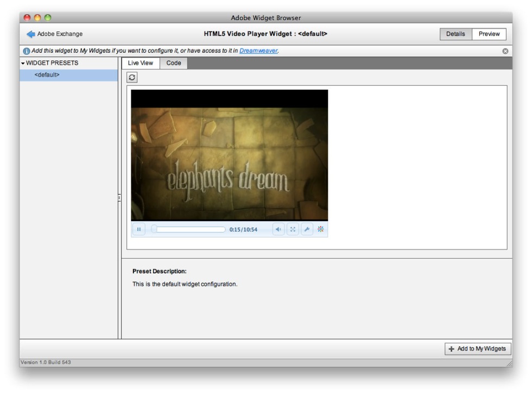The image size is (532, 394).
Task: Collapse the WIDGET PRESETS section
Action: pos(23,63)
